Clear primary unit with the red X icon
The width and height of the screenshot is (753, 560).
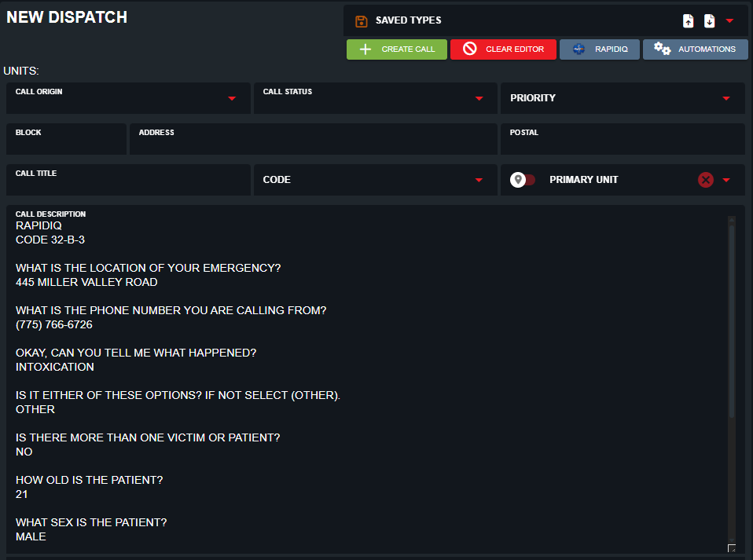[x=706, y=180]
